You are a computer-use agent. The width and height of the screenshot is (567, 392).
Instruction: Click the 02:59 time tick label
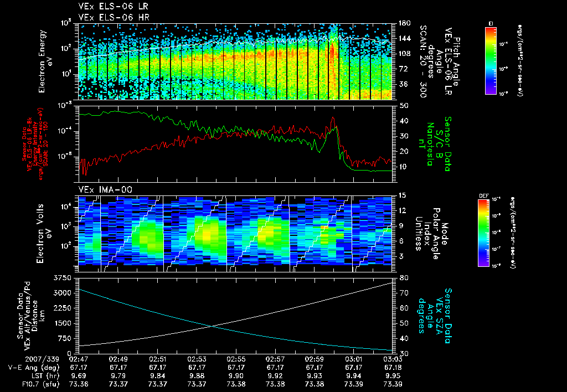(315, 359)
